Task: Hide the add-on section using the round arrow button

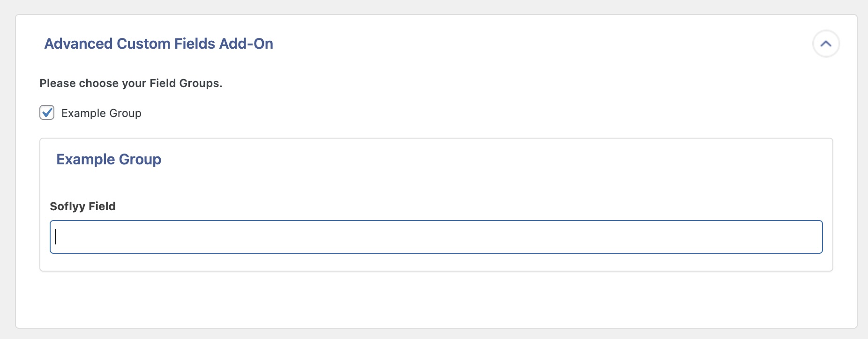Action: [826, 44]
